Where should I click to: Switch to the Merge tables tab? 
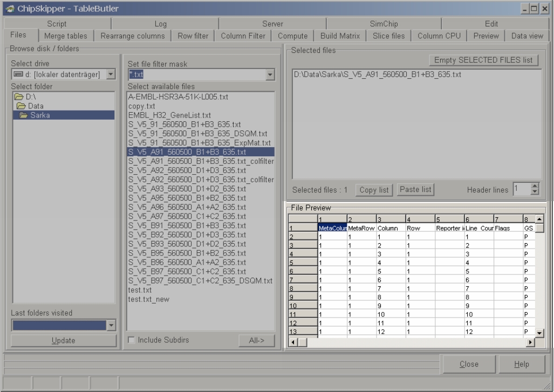click(x=66, y=36)
